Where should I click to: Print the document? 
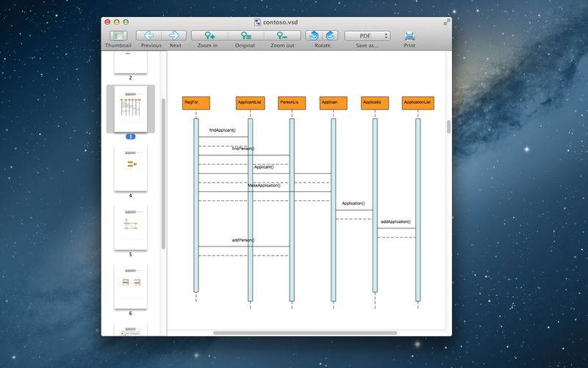pyautogui.click(x=409, y=36)
